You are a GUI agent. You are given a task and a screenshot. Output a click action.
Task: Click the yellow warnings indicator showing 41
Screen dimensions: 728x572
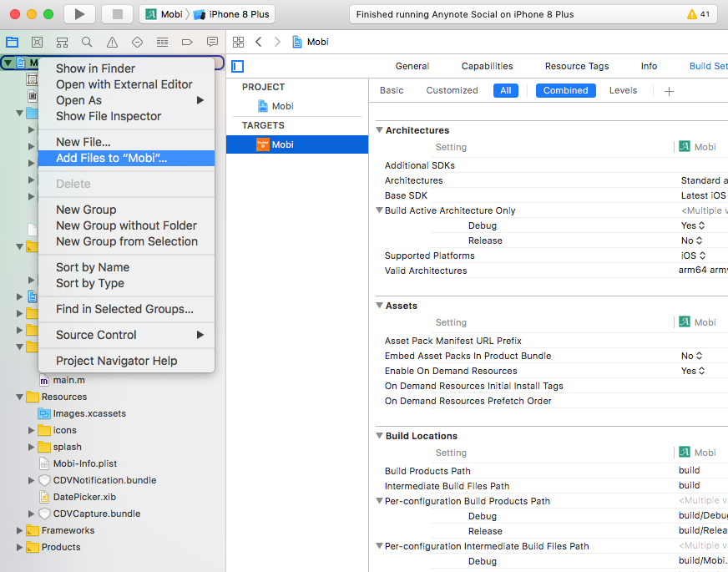point(698,14)
